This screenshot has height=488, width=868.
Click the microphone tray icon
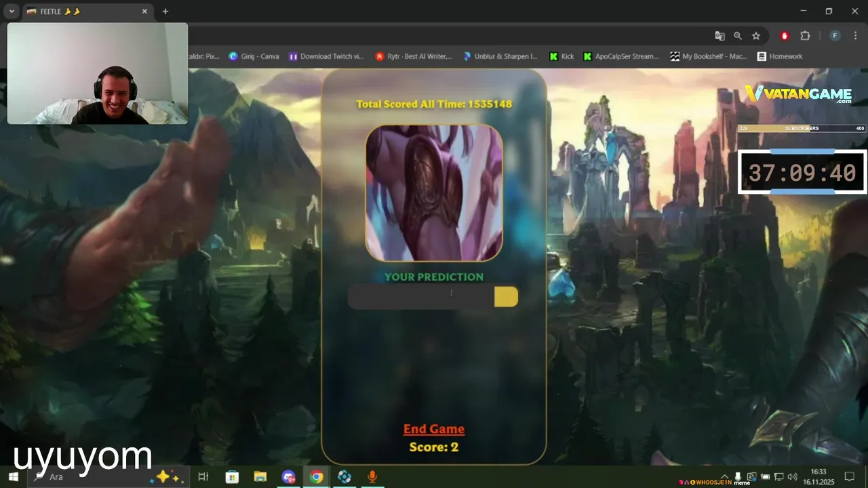click(738, 477)
